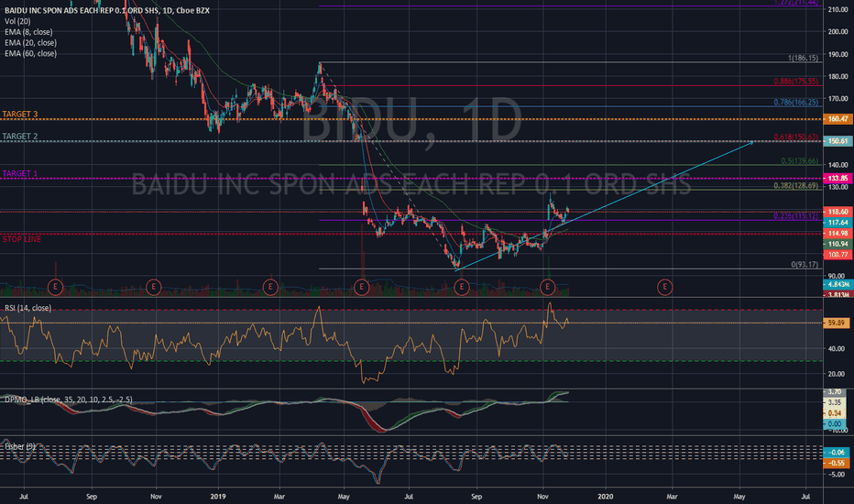Image resolution: width=854 pixels, height=504 pixels.
Task: Select the earnings E marker in August 2019
Action: click(461, 287)
